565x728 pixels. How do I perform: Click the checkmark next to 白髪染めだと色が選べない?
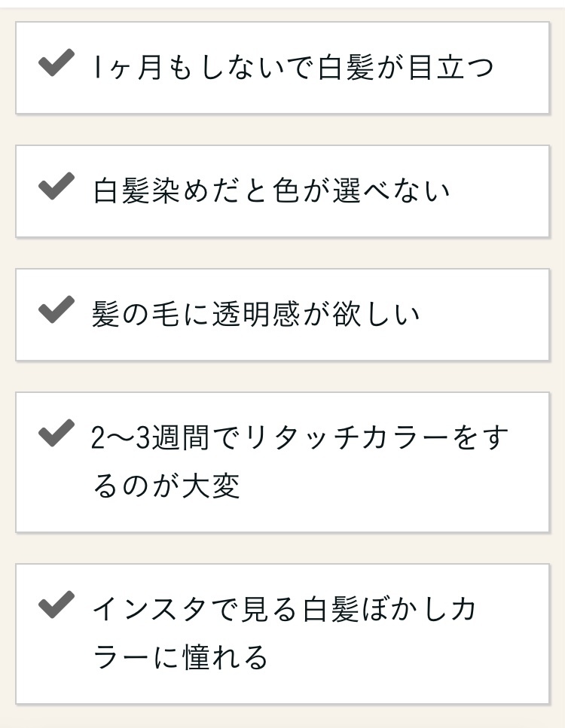click(x=56, y=187)
